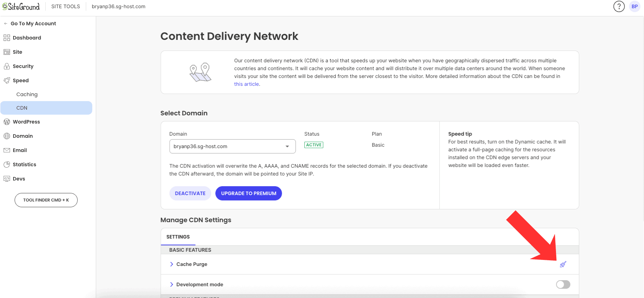
Task: Open the WordPress menu label
Action: 26,122
